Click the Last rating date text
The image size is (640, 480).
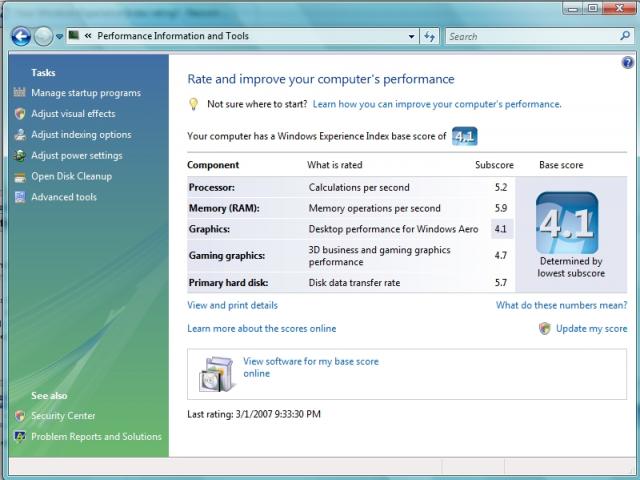click(254, 414)
